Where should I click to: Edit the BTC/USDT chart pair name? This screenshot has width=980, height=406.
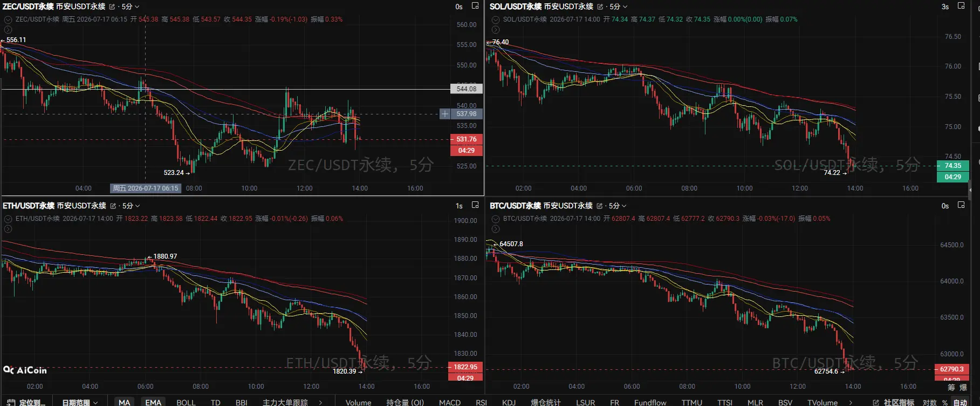[x=599, y=206]
